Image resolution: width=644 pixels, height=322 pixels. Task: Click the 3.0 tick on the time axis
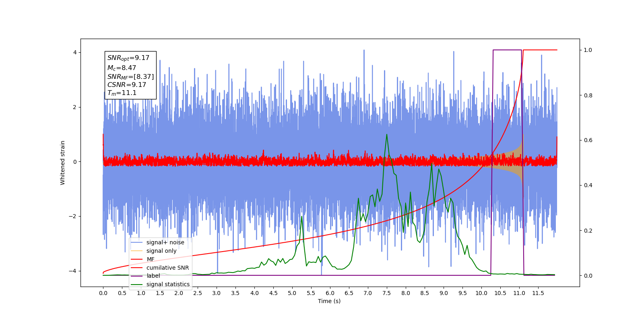[217, 293]
